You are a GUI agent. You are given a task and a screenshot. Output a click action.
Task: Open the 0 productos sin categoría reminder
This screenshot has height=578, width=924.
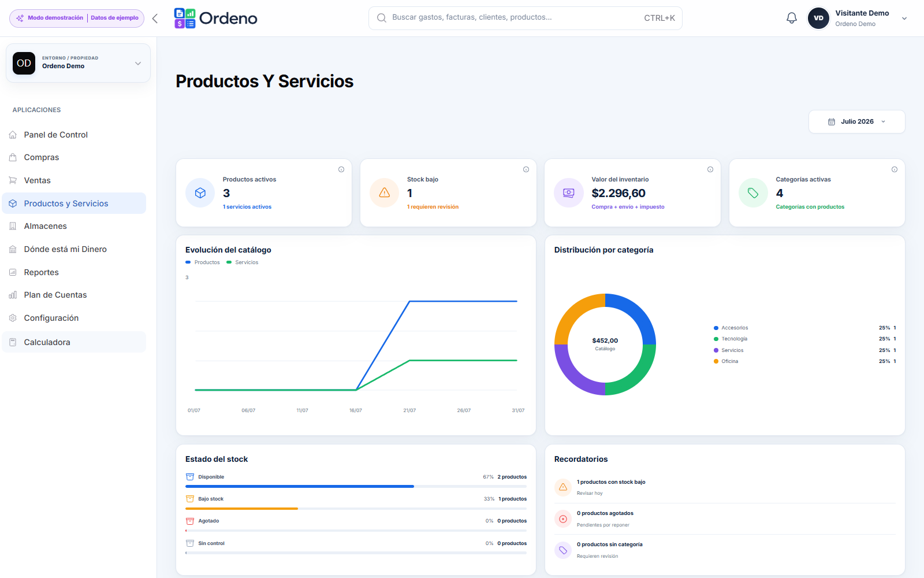(725, 550)
